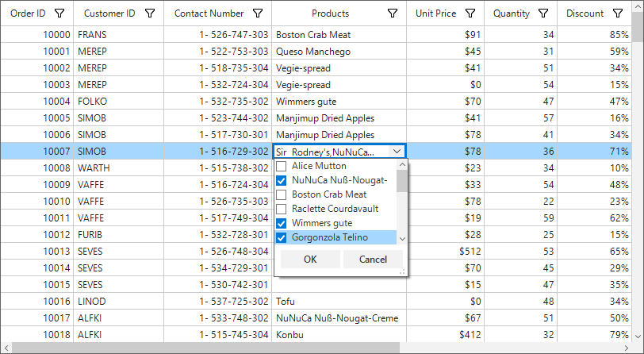Select the FOLKO customer cell
This screenshot has width=644, height=354.
coord(119,101)
